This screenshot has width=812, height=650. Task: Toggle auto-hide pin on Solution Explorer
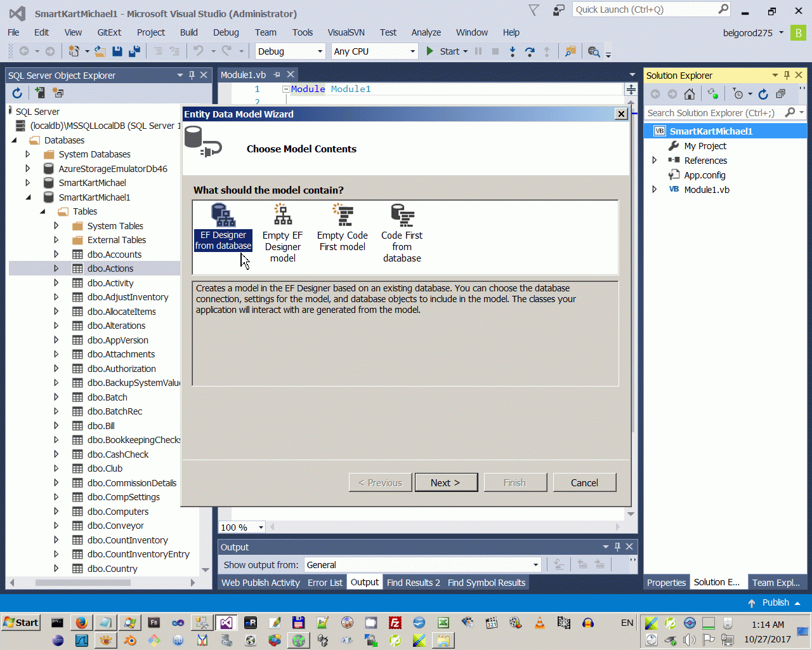pos(787,75)
